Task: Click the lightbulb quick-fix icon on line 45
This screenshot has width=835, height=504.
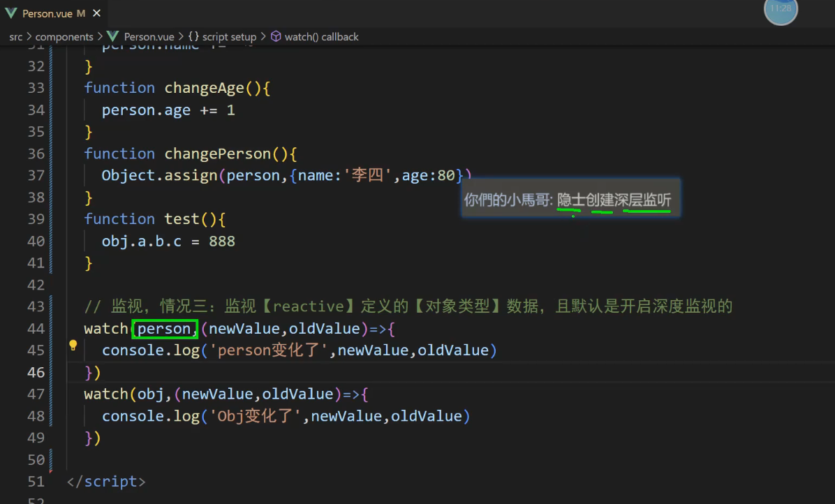Action: (73, 346)
